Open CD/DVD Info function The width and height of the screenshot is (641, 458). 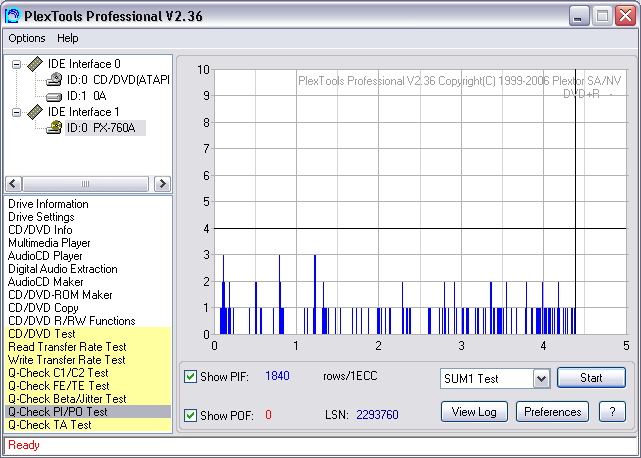pos(40,230)
